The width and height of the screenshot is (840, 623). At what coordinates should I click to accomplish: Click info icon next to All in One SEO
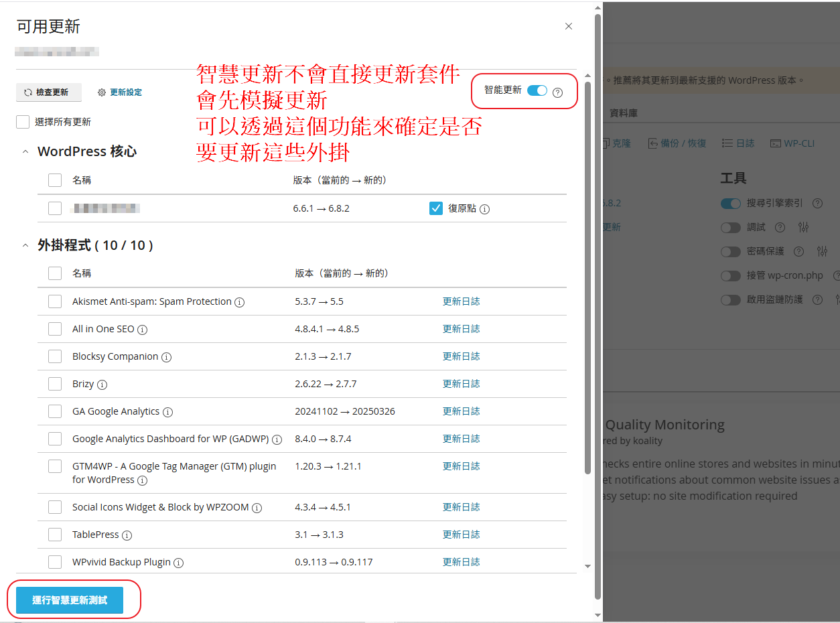(142, 330)
